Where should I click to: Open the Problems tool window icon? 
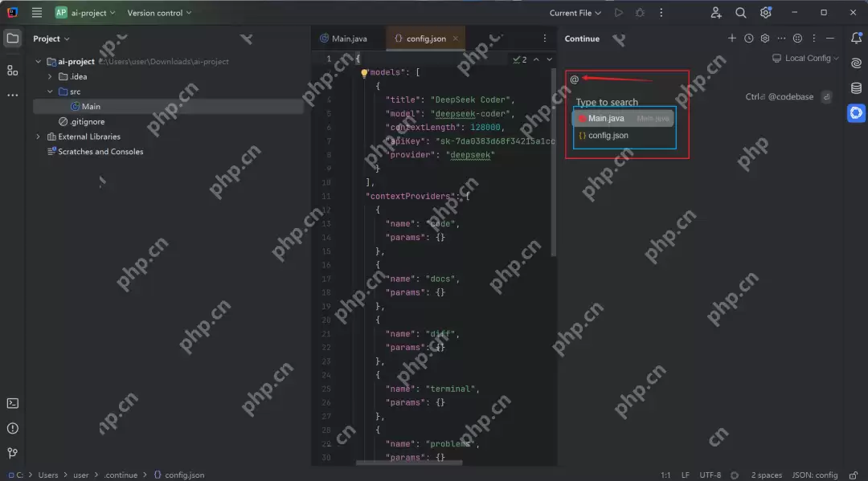coord(12,429)
